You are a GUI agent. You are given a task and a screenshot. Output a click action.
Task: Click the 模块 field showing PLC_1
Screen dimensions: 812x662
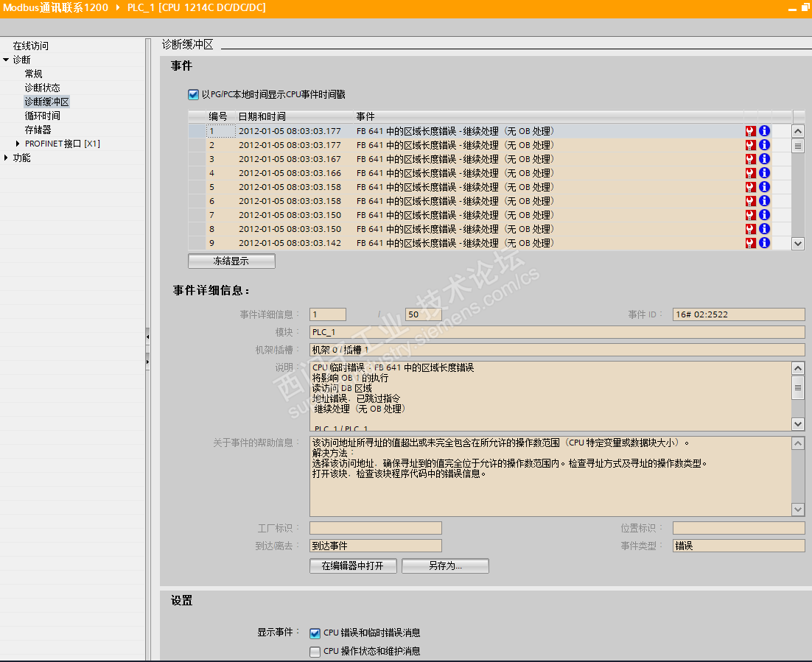(x=557, y=332)
